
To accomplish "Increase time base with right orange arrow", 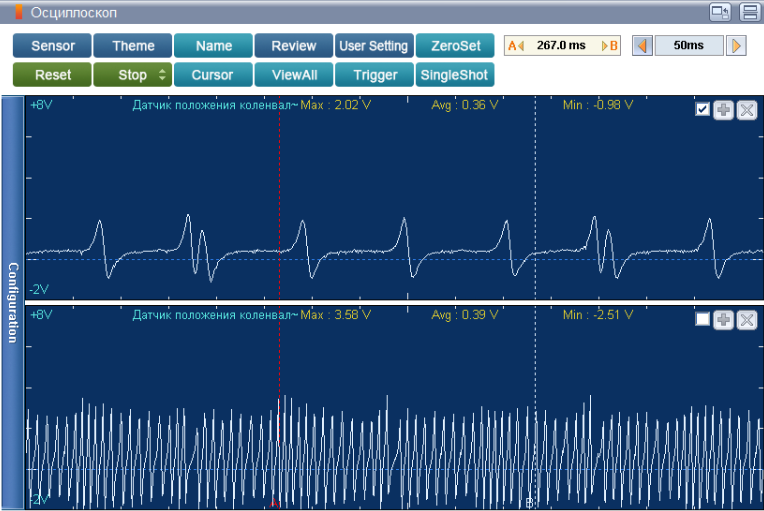I will pos(736,46).
